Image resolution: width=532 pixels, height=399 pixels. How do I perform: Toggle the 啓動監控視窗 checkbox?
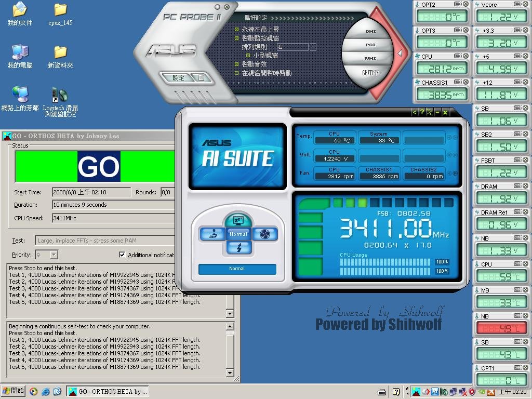click(x=237, y=38)
